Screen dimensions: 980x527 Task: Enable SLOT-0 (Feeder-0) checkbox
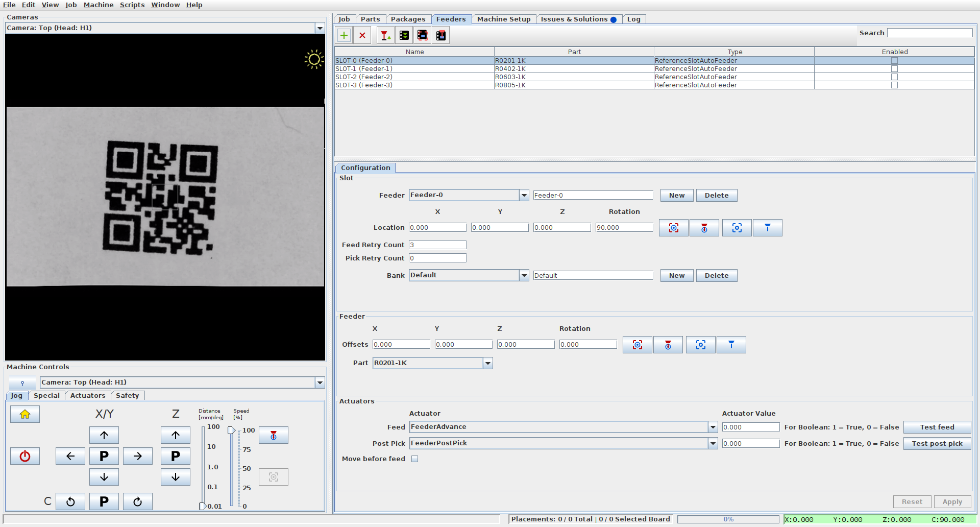(x=894, y=61)
